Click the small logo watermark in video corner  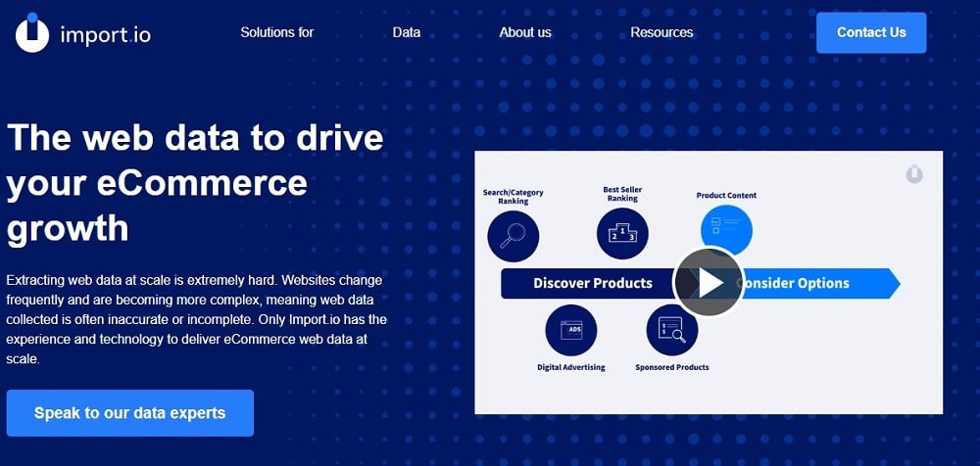[x=914, y=173]
